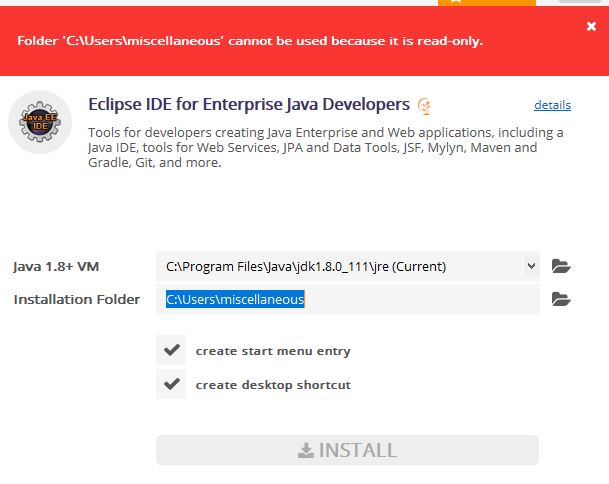The image size is (609, 484).
Task: Click the orange star button at top
Action: 487,3
